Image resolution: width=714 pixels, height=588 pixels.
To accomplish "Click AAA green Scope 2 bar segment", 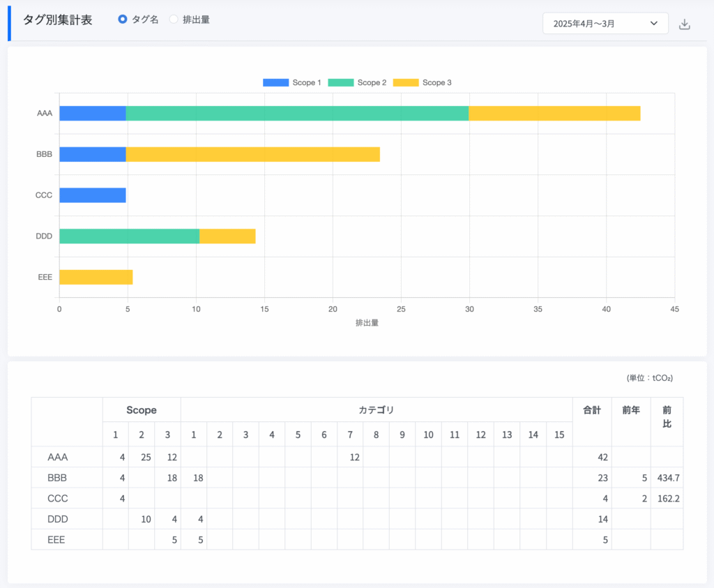I will click(297, 114).
